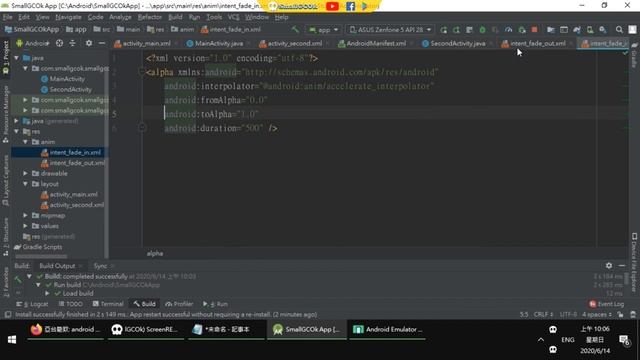
Task: Switch to Build Output tab
Action: pyautogui.click(x=57, y=266)
